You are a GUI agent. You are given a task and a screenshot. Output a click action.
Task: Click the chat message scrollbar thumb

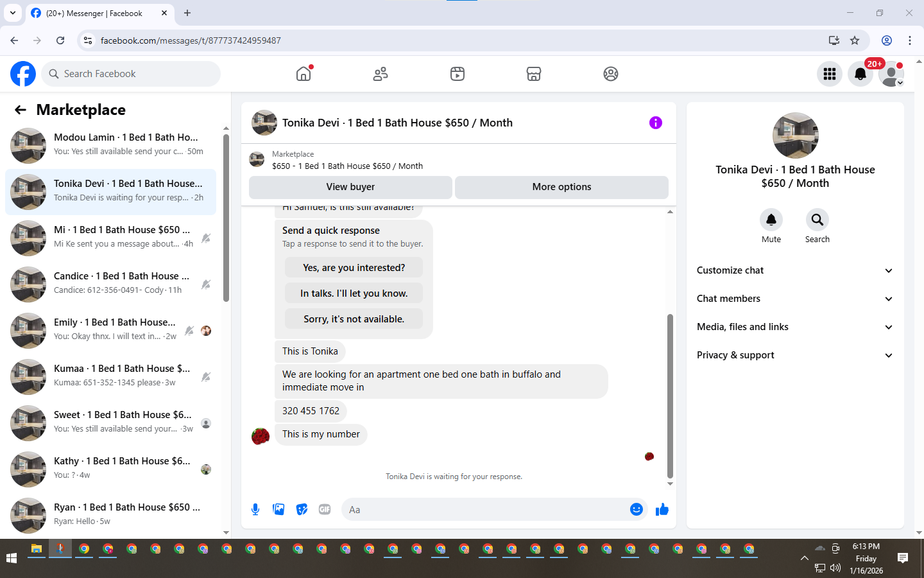670,396
